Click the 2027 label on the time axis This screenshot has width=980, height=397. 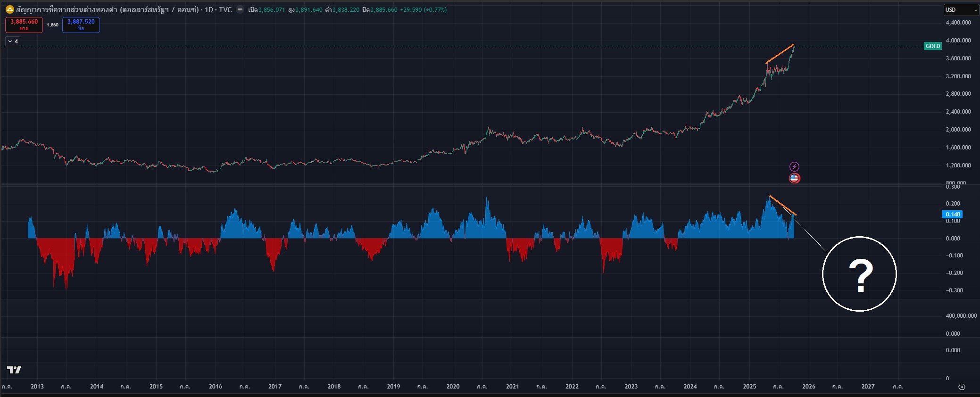868,387
